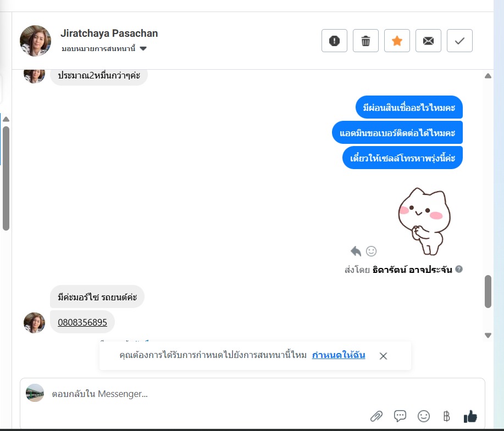Open Jiratchaya Pasachan's profile picture in header

click(35, 41)
